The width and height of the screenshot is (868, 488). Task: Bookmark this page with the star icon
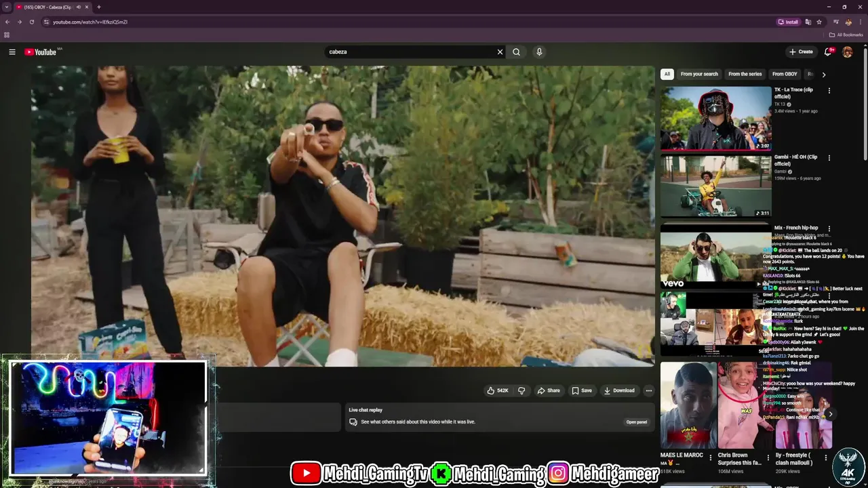coord(819,22)
